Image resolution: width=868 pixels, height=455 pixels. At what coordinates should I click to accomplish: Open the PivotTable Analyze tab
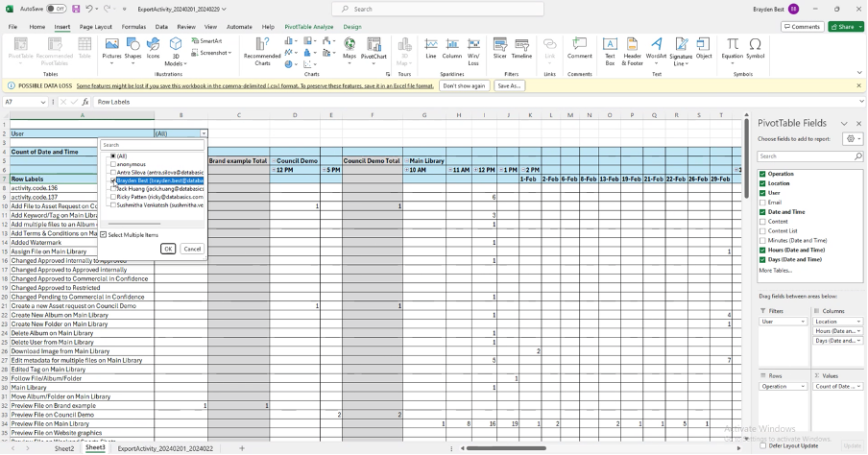[309, 27]
